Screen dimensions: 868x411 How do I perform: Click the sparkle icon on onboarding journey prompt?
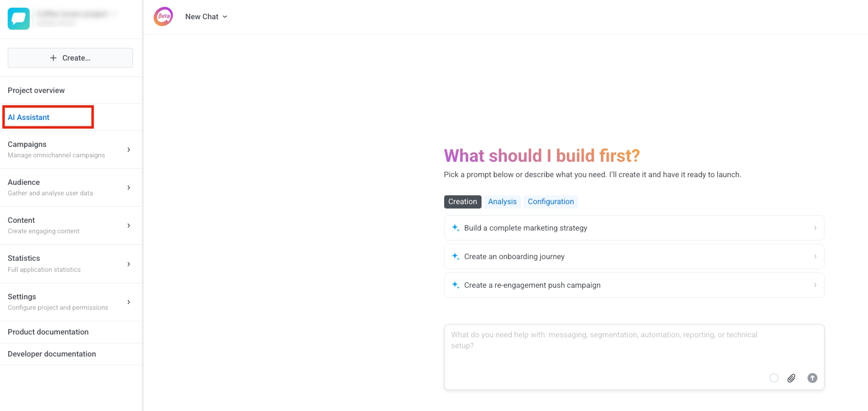[455, 256]
